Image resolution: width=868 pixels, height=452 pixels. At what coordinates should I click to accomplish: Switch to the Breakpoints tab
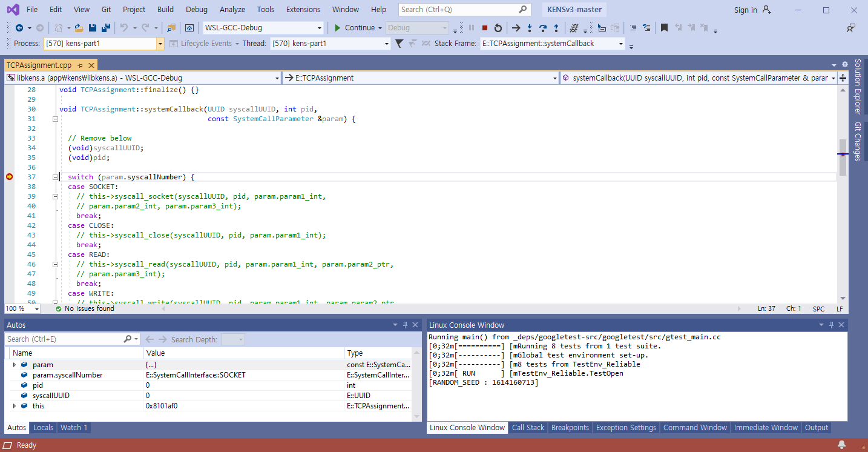tap(570, 428)
